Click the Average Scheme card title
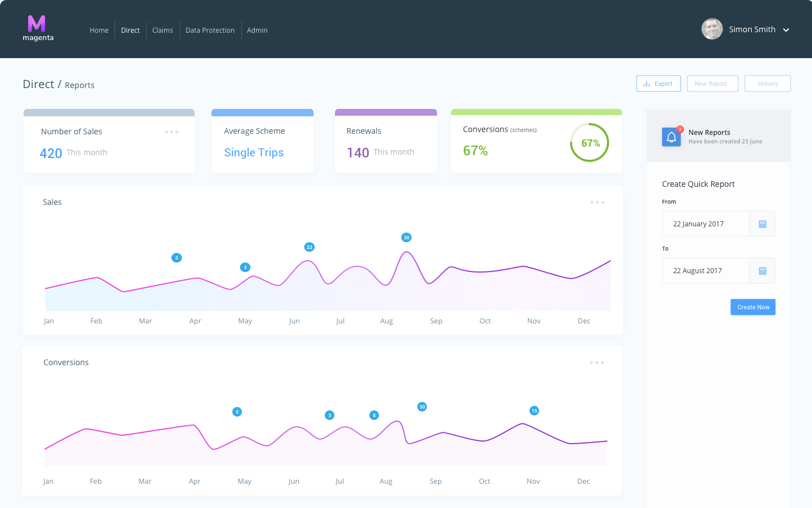 [254, 131]
